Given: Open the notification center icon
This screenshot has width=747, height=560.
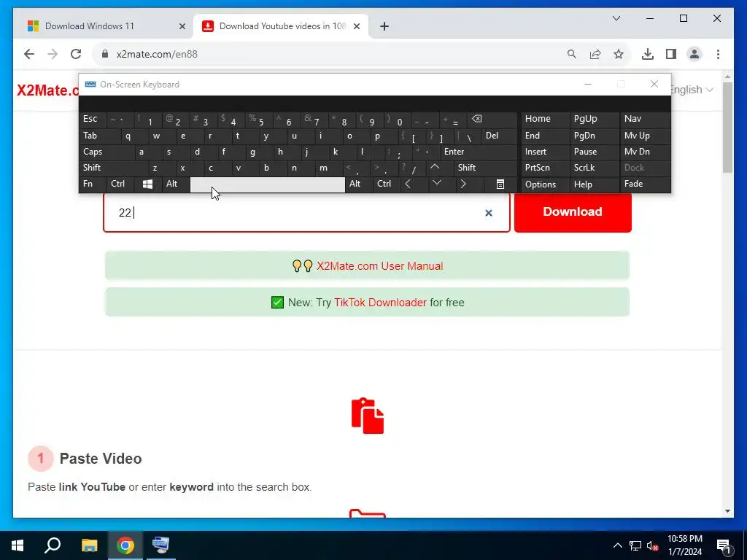Looking at the screenshot, I should [x=723, y=546].
